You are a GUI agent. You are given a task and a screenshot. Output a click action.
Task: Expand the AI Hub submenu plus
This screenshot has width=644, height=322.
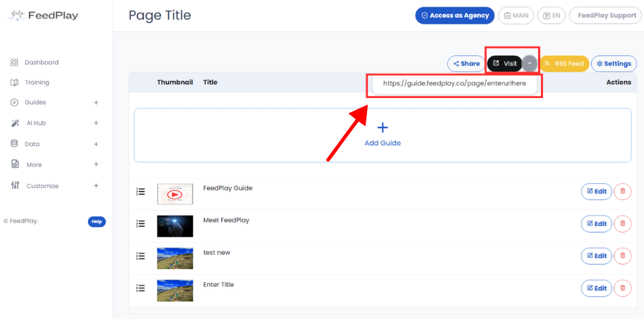(96, 123)
